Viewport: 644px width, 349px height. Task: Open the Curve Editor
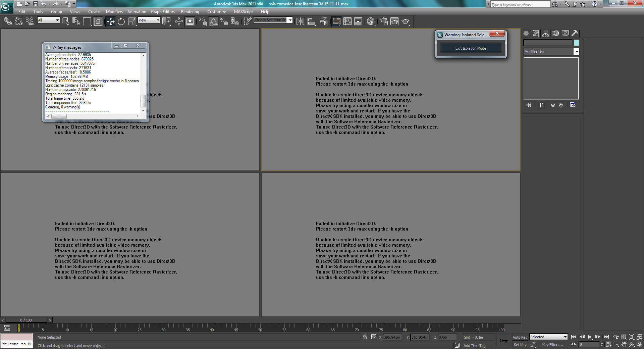click(x=347, y=21)
